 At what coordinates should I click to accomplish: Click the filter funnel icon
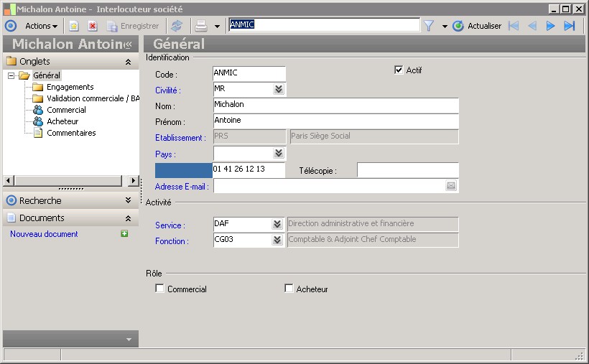(429, 26)
